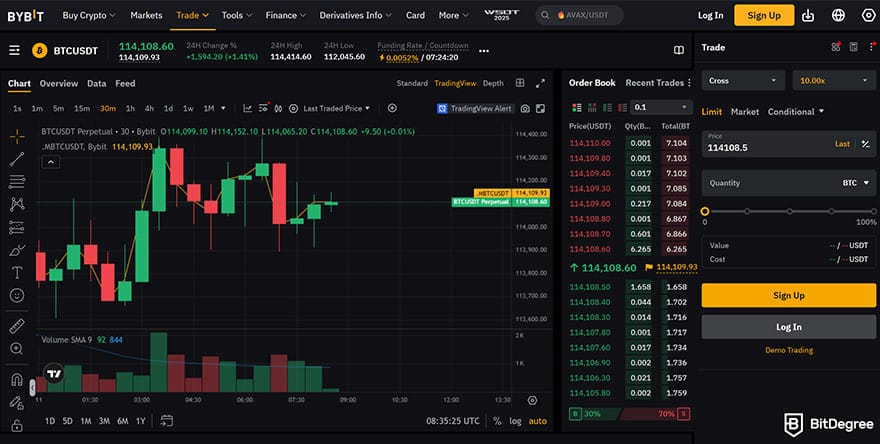Image resolution: width=880 pixels, height=444 pixels.
Task: Open the settings icon in header
Action: 868,16
